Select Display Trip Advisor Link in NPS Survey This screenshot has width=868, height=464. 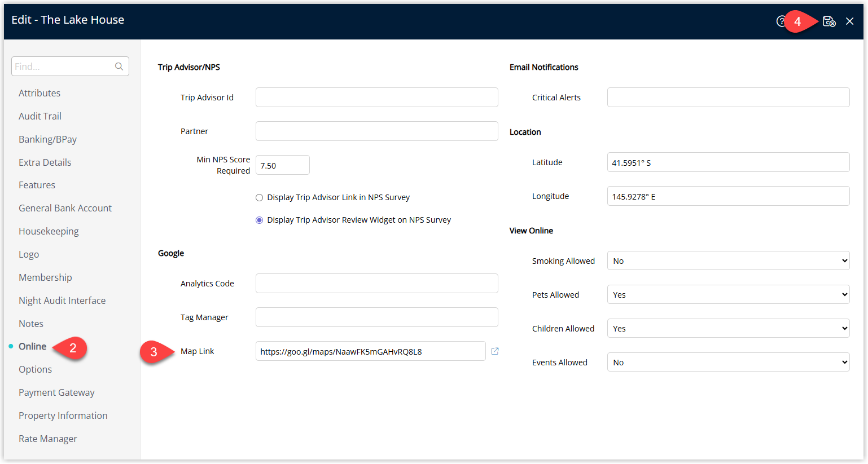tap(260, 198)
